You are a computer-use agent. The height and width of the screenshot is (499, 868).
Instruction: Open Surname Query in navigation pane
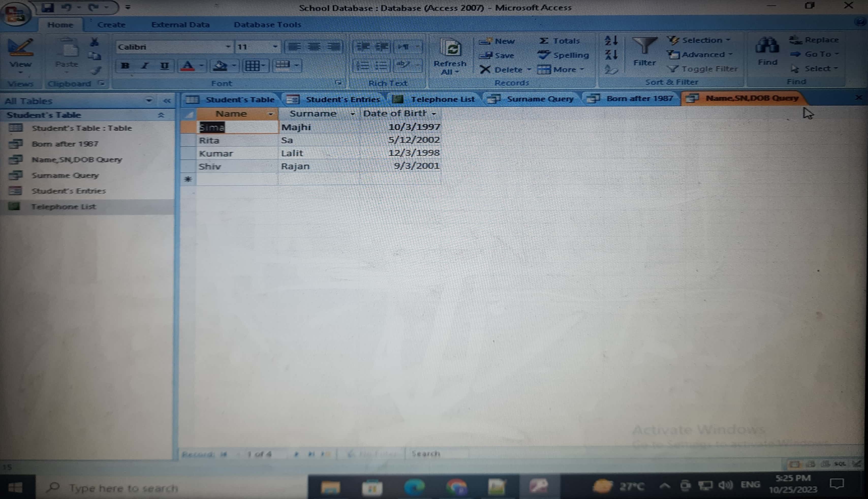click(65, 175)
